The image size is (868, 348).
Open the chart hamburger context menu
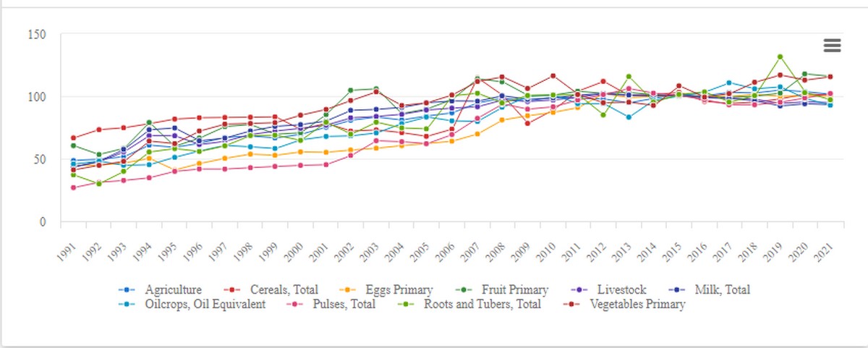(x=832, y=45)
